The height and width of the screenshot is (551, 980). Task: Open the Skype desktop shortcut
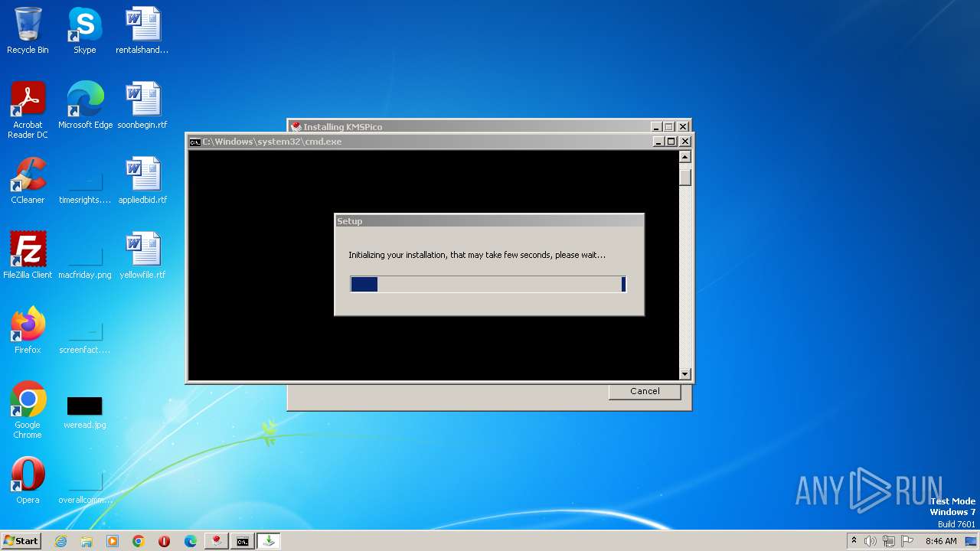84,31
